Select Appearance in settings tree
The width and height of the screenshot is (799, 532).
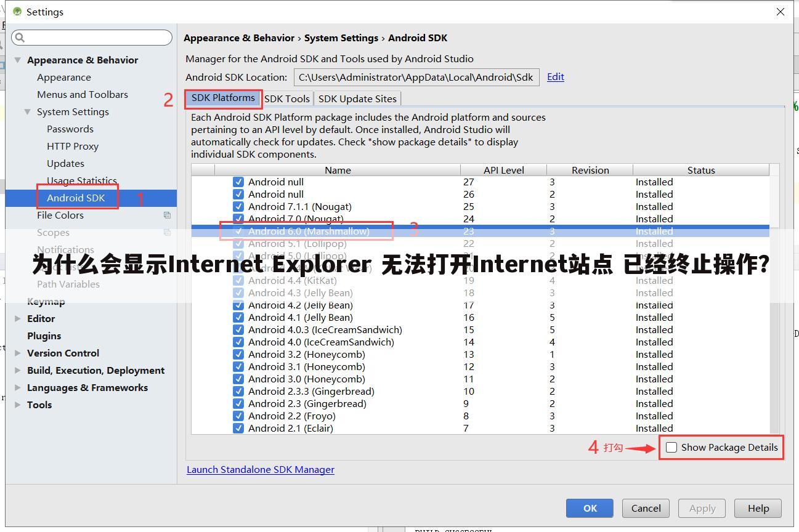[63, 77]
